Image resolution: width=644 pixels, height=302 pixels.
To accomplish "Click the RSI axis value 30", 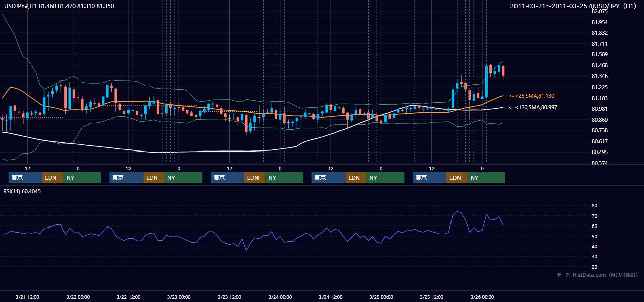I will pos(594,256).
